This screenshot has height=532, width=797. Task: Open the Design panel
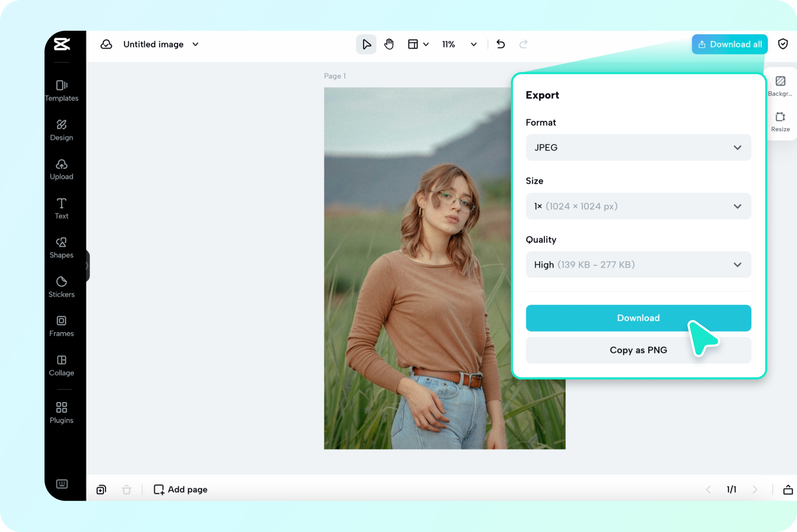tap(61, 129)
